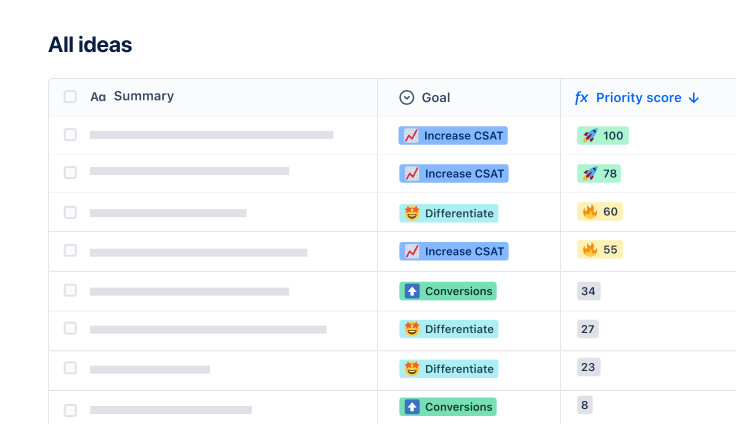Viewport: 736px width, 424px height.
Task: Toggle the select-all checkbox in header
Action: [70, 97]
